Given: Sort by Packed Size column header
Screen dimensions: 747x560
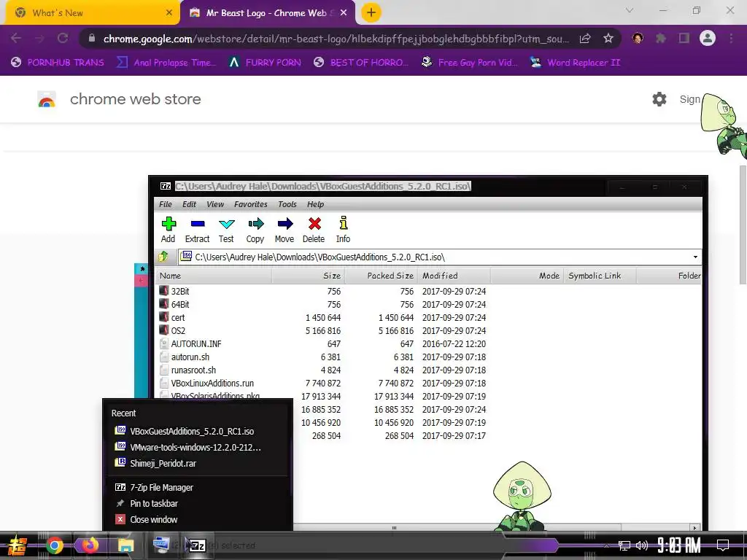Looking at the screenshot, I should coord(381,276).
